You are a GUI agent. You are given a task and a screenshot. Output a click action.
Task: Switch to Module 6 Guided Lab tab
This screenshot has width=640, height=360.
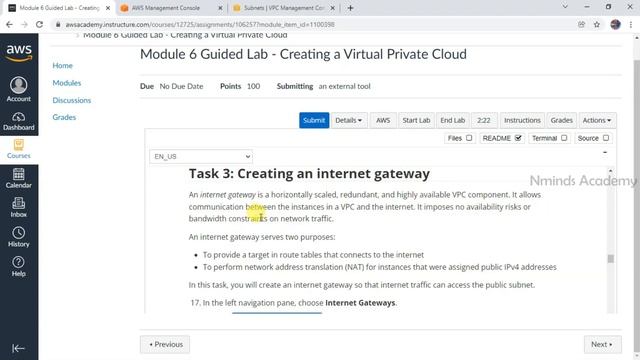60,8
